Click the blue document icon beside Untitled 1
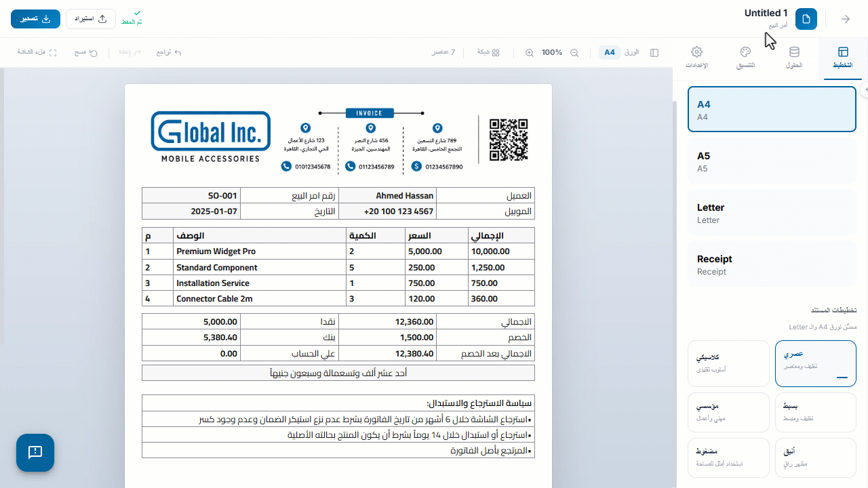This screenshot has width=868, height=488. [806, 19]
